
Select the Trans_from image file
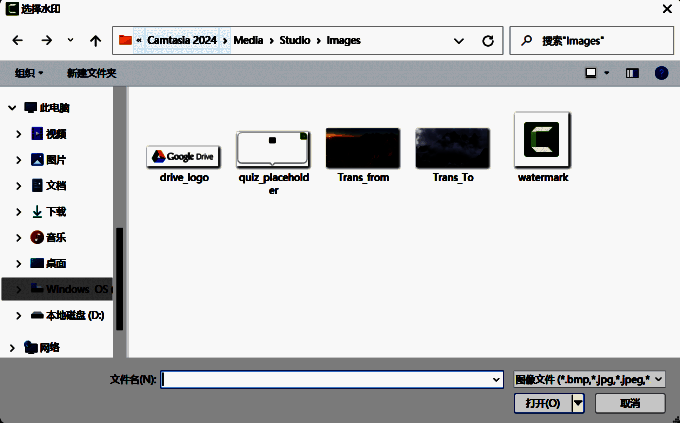[363, 150]
